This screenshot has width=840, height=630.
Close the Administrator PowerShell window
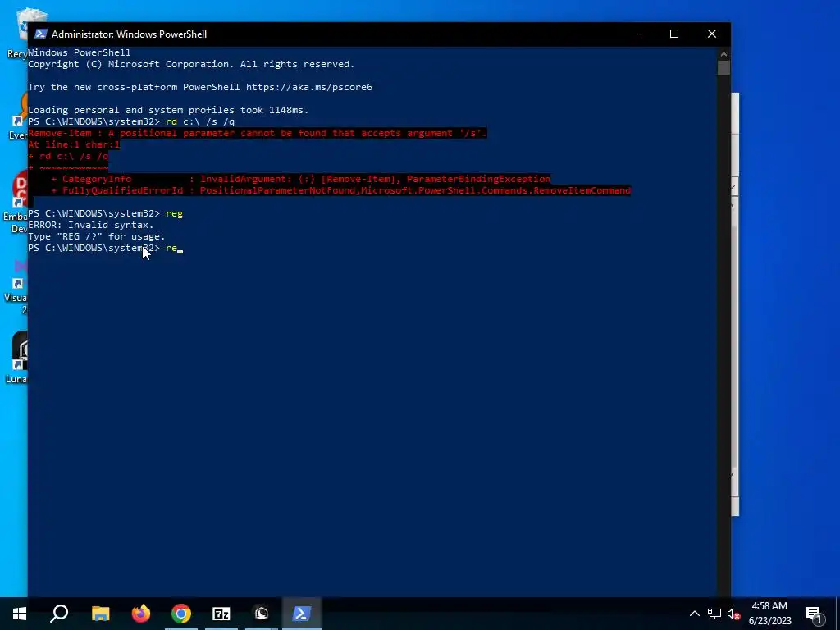(712, 34)
